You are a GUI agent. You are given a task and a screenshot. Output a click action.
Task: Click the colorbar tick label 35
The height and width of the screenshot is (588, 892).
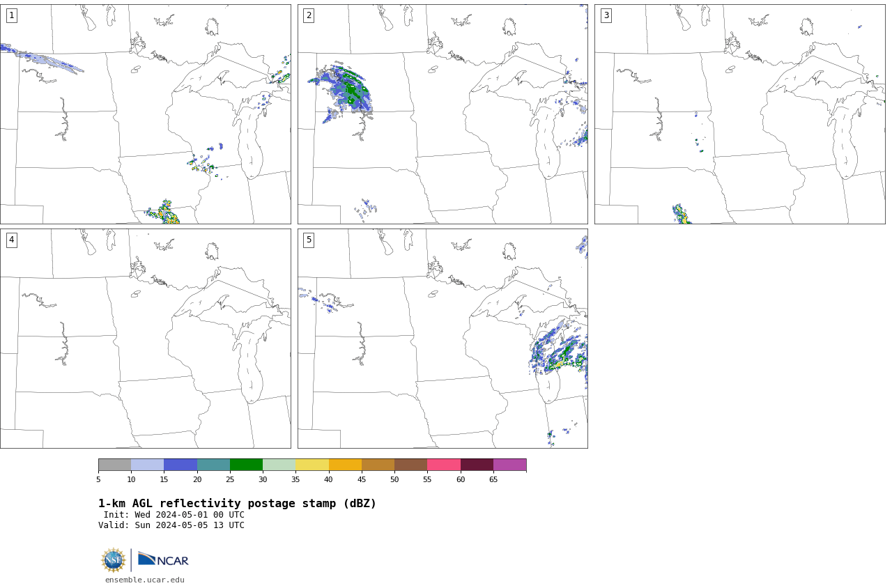click(x=295, y=479)
